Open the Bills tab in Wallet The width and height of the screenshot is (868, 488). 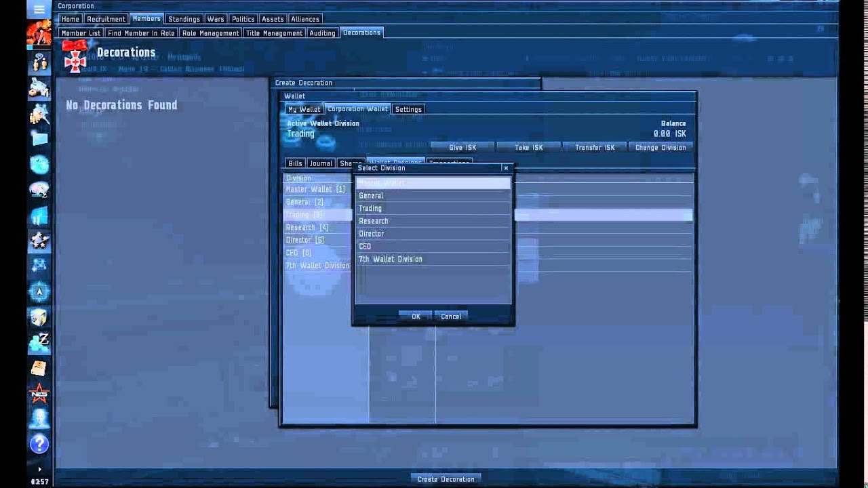pyautogui.click(x=295, y=163)
